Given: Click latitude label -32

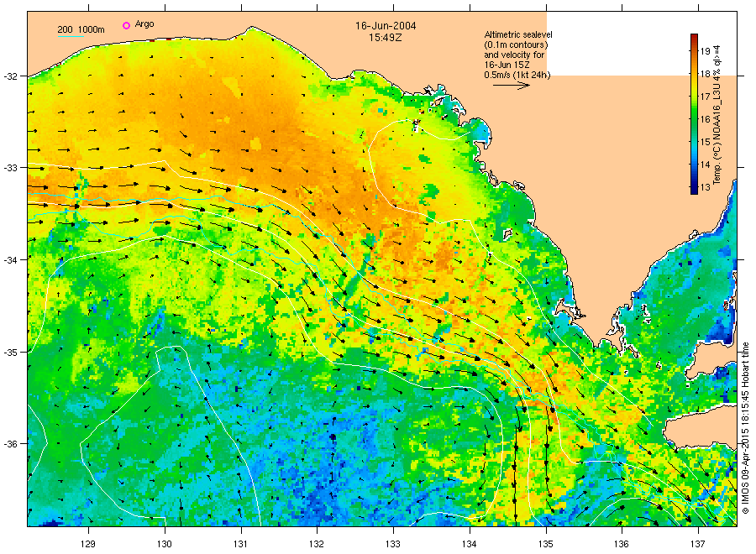Looking at the screenshot, I should point(10,76).
